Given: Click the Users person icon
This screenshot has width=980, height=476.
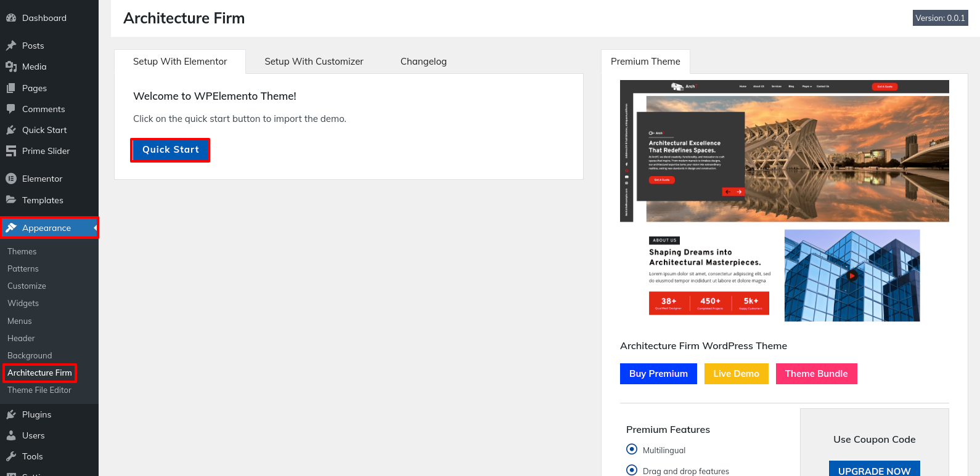Looking at the screenshot, I should coord(11,435).
